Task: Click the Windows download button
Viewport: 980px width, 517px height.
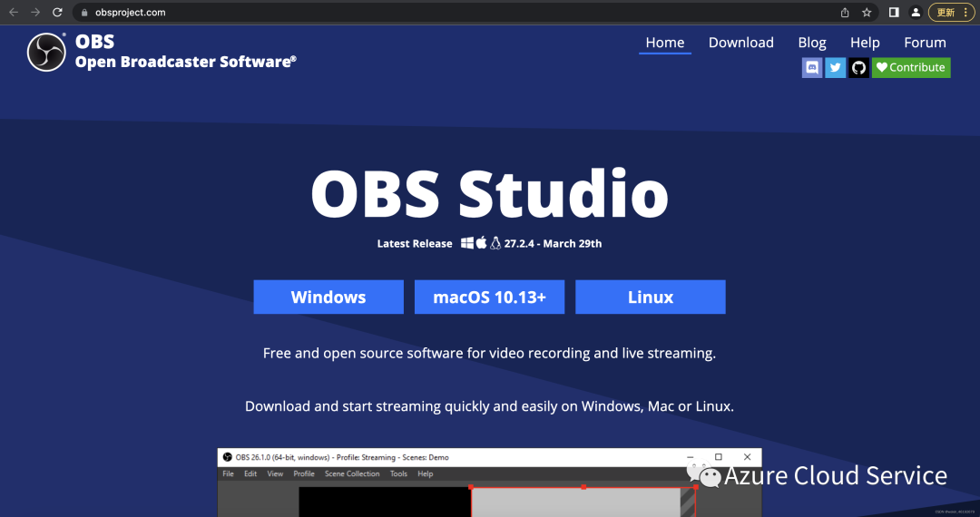Action: [328, 297]
